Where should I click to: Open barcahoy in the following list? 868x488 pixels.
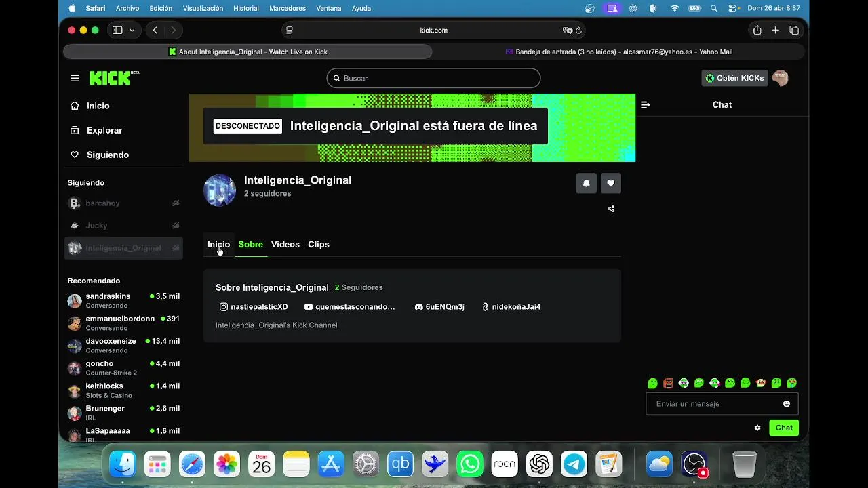tap(124, 203)
